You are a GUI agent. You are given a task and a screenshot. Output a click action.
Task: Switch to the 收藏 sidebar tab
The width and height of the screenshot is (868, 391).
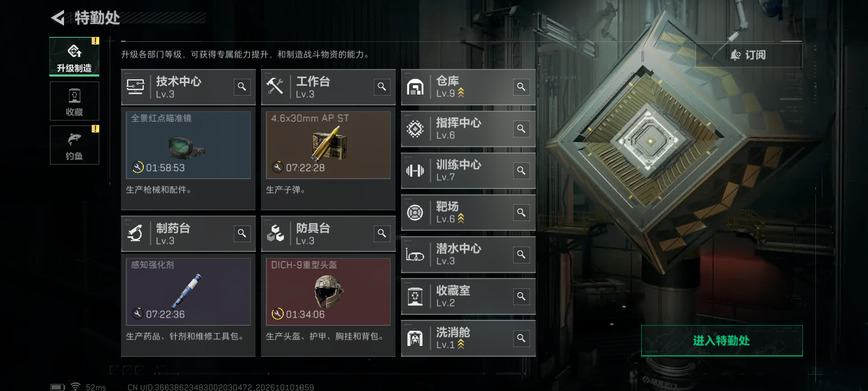(x=74, y=101)
